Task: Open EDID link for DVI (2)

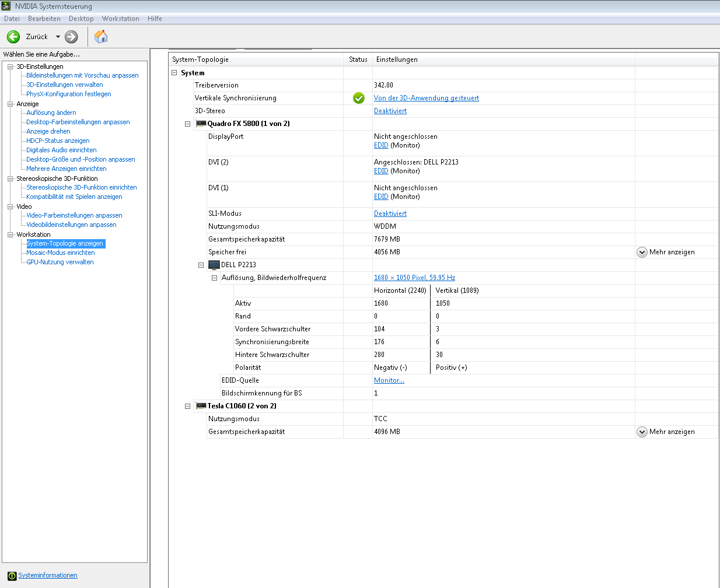Action: point(381,171)
